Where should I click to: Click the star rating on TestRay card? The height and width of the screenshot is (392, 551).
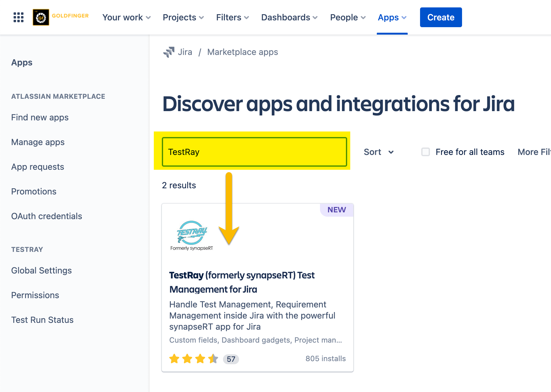tap(194, 359)
